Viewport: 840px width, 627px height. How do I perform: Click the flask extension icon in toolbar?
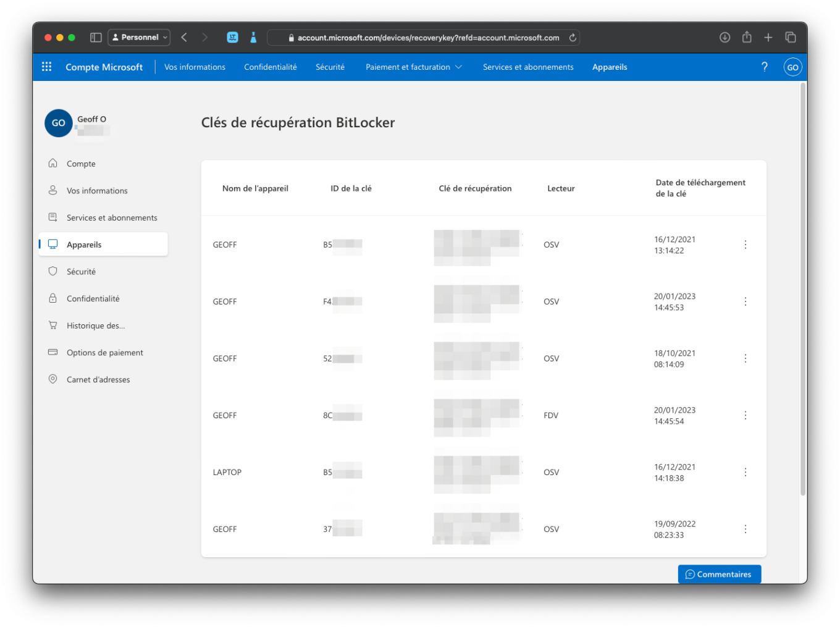[x=253, y=38]
